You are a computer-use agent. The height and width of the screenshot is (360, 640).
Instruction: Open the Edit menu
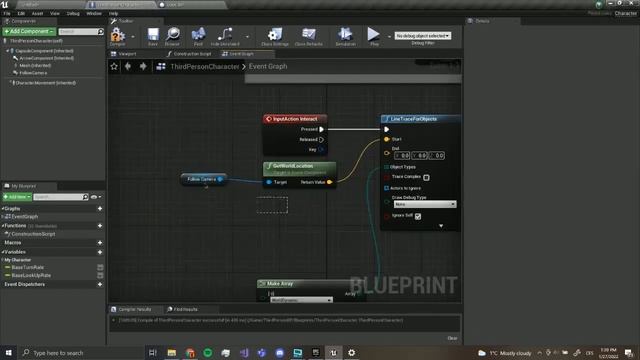[21, 13]
